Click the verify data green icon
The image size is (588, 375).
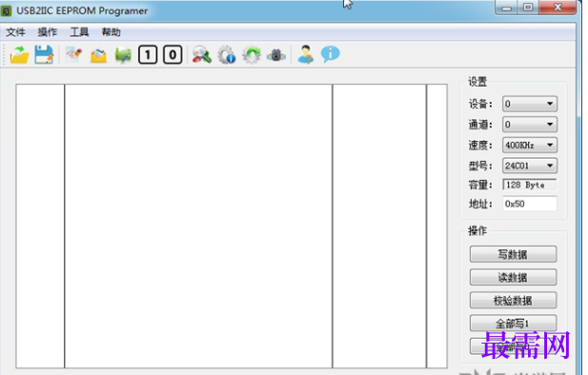tap(123, 55)
